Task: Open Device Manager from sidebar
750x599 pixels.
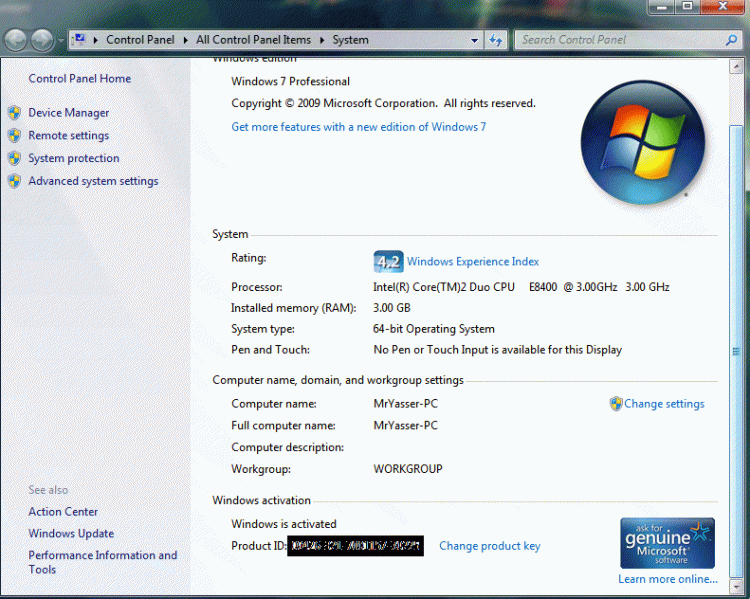Action: pos(69,113)
